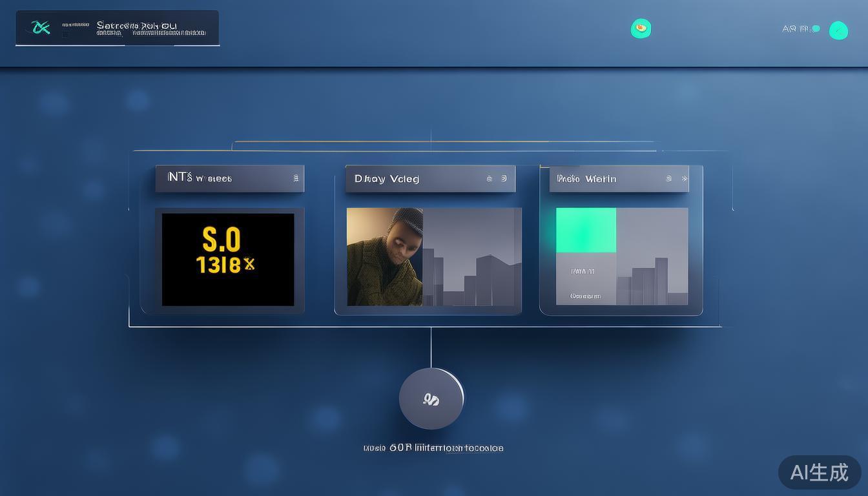The width and height of the screenshot is (868, 496).
Task: Click the icon inside the round gray button
Action: pyautogui.click(x=431, y=400)
